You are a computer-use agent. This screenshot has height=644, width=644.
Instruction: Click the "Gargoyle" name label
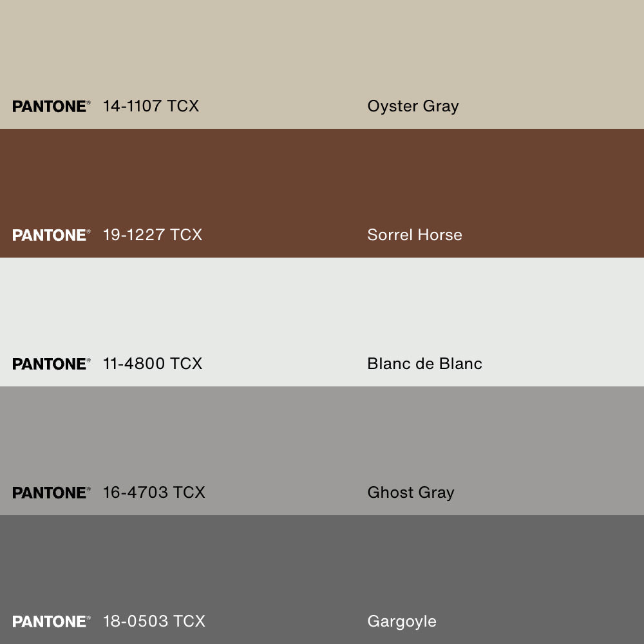click(402, 621)
